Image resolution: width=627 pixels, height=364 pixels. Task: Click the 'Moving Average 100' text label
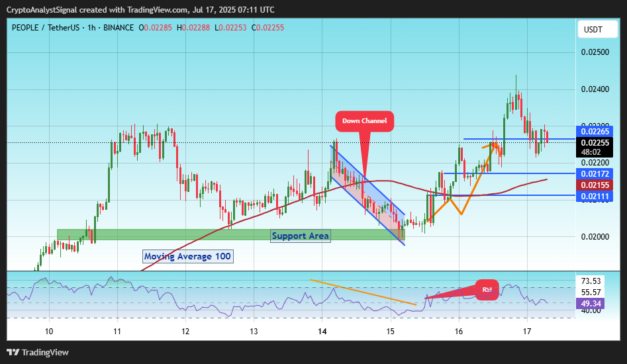(x=187, y=257)
